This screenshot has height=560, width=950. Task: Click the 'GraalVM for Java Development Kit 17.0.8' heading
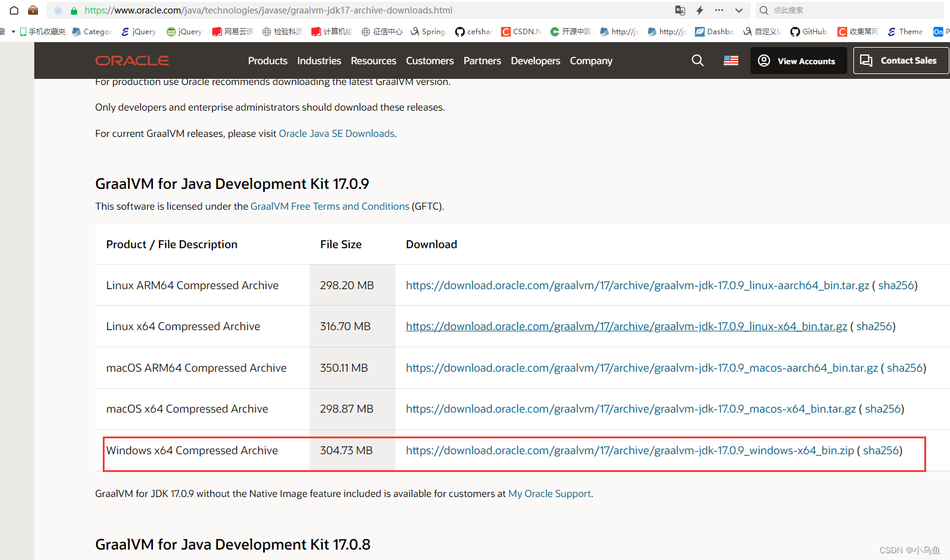click(x=233, y=544)
